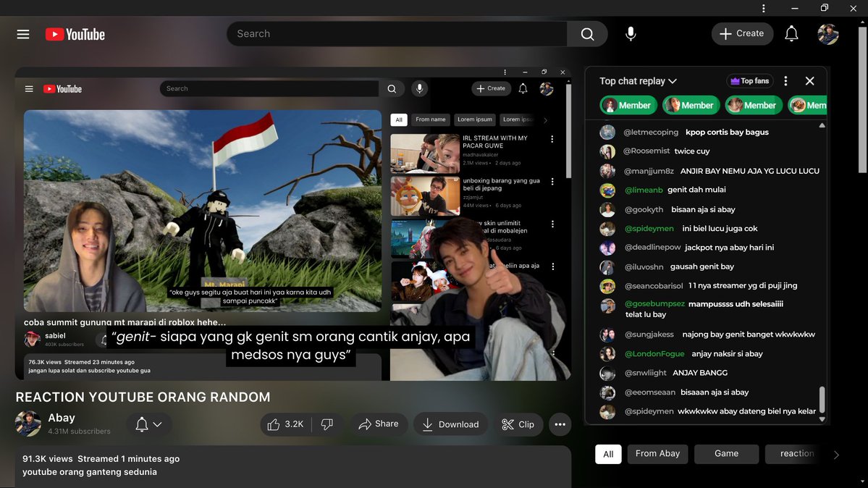The width and height of the screenshot is (868, 488).
Task: Open notification bell dropdown for Abay channel
Action: point(148,424)
